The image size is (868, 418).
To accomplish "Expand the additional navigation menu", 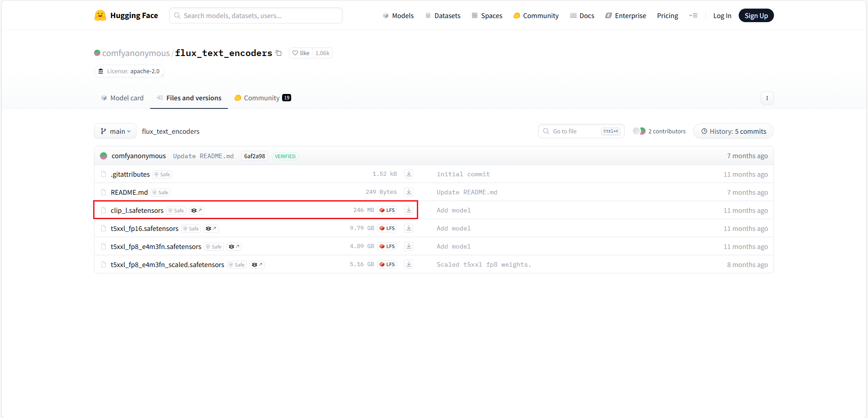I will tap(693, 16).
